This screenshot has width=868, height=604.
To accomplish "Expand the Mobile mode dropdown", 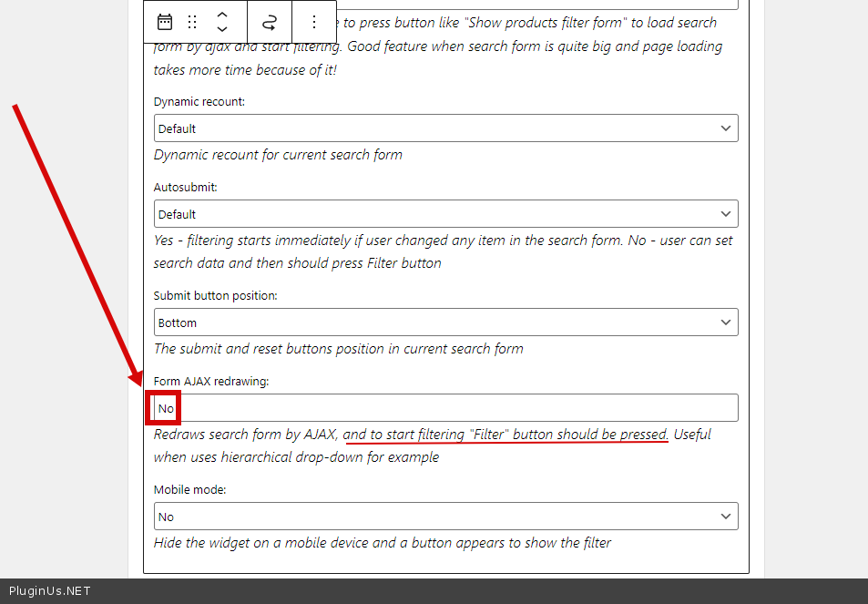I will point(445,517).
